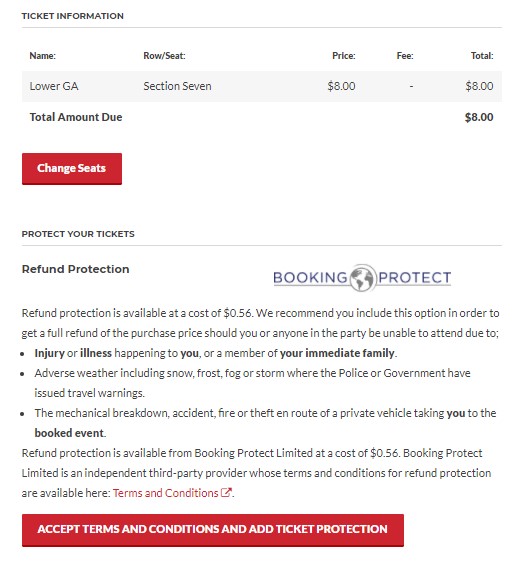Click the Change Seats button
The width and height of the screenshot is (526, 564).
72,169
